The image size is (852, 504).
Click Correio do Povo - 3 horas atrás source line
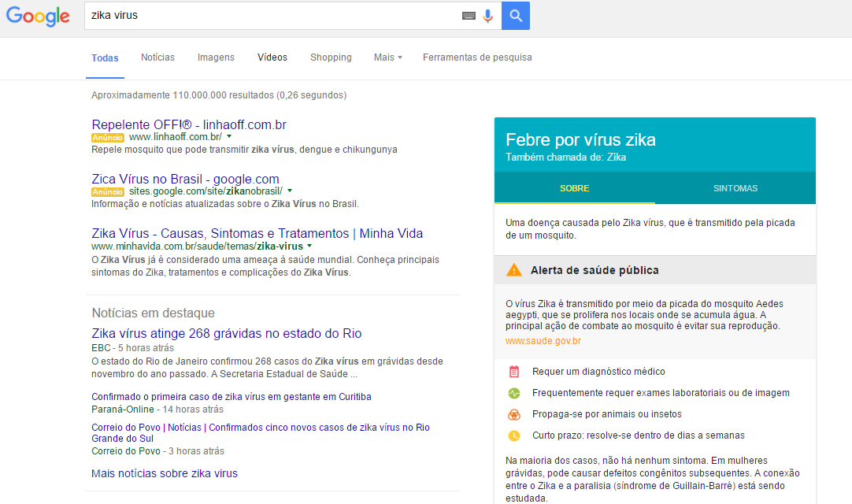pyautogui.click(x=157, y=451)
